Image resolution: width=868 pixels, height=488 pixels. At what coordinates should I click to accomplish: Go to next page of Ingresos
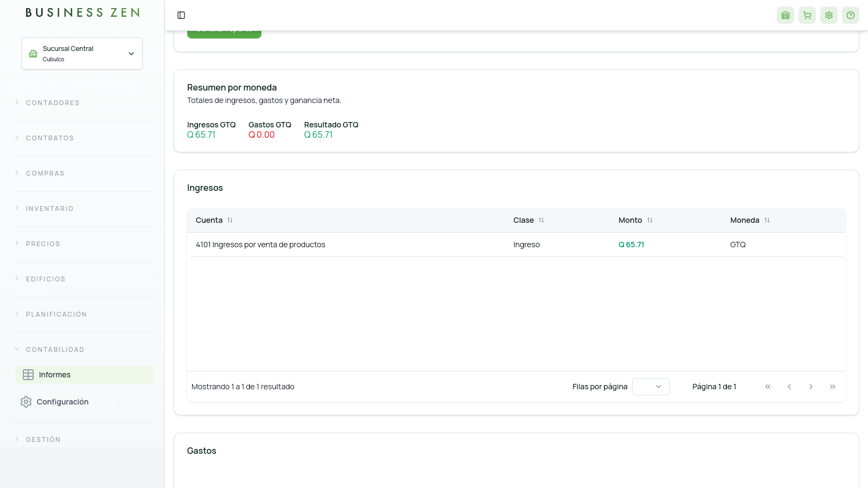(811, 387)
